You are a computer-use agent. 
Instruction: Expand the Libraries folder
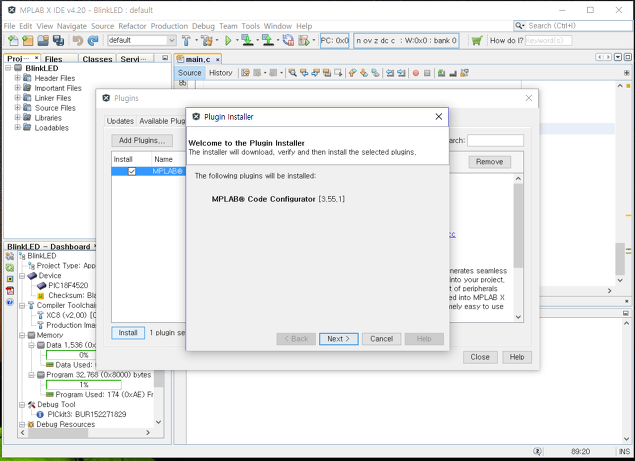click(17, 117)
